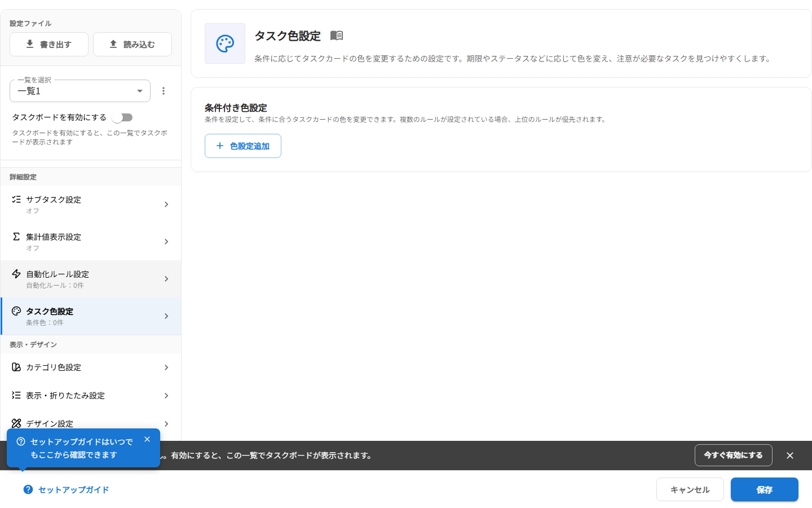812x508 pixels.
Task: Open the three-dot menu beside 一覧1
Action: pos(164,91)
